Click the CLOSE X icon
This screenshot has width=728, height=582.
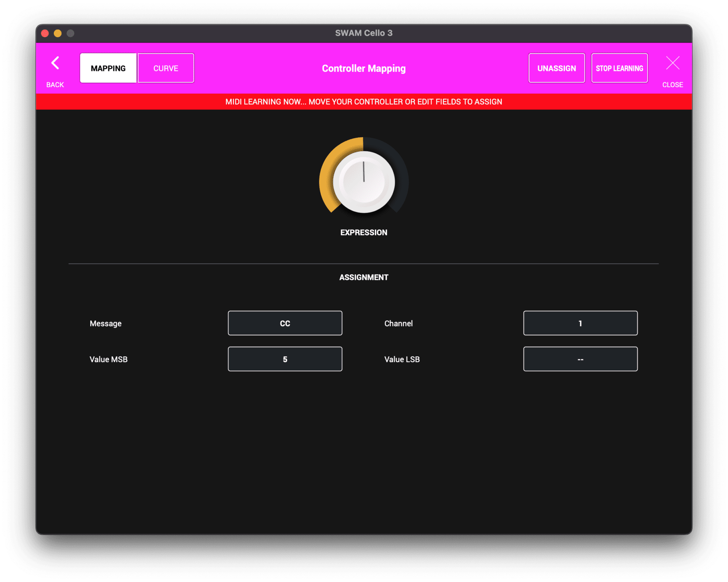(673, 63)
